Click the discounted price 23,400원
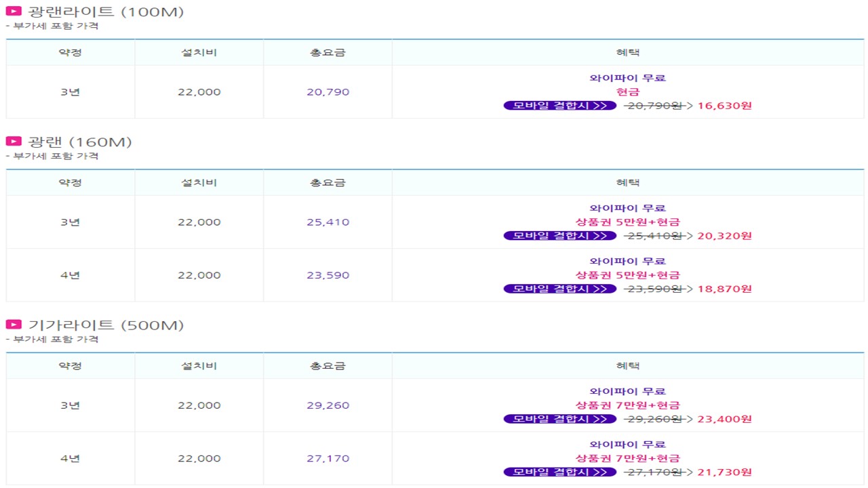Screen dimensions: 868x488 point(725,419)
